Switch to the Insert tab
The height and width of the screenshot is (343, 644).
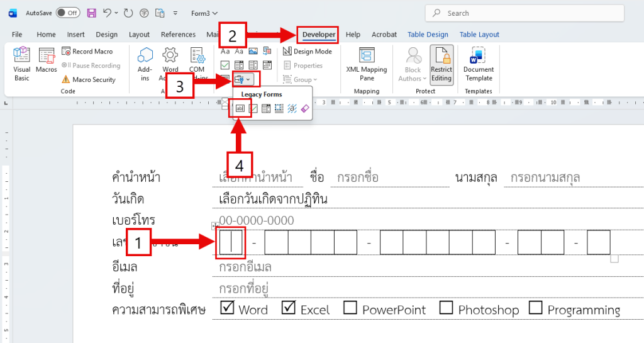point(75,35)
